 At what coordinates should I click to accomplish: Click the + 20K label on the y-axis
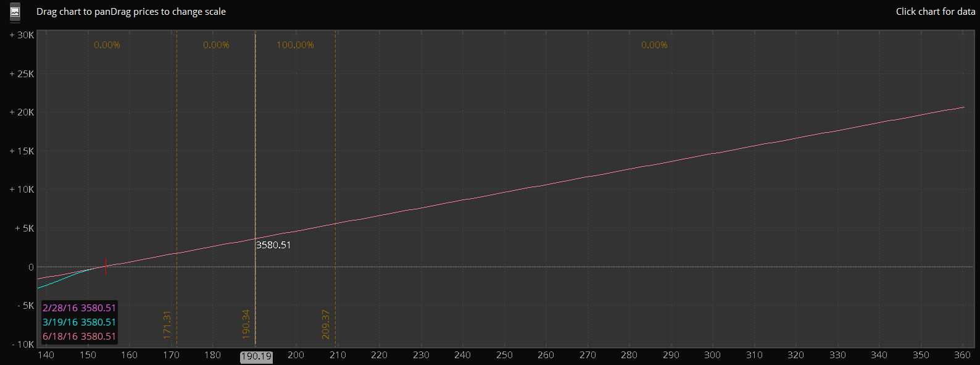pyautogui.click(x=22, y=112)
